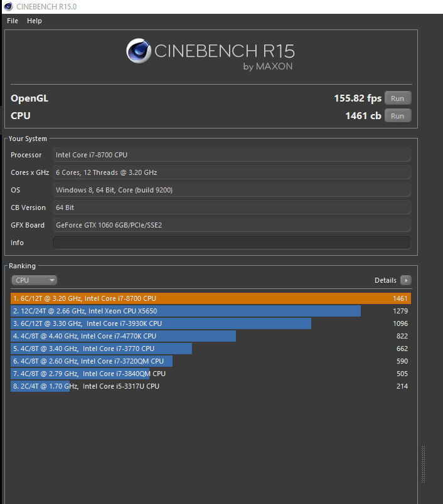Viewport: 443px width, 504px height.
Task: Select the Xeon X5650 ranking entry
Action: click(211, 311)
